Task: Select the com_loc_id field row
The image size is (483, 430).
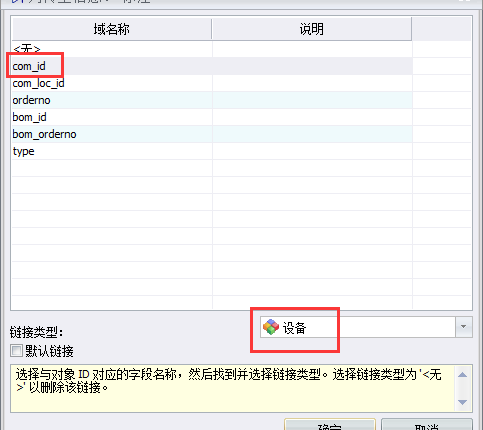Action: coord(212,83)
